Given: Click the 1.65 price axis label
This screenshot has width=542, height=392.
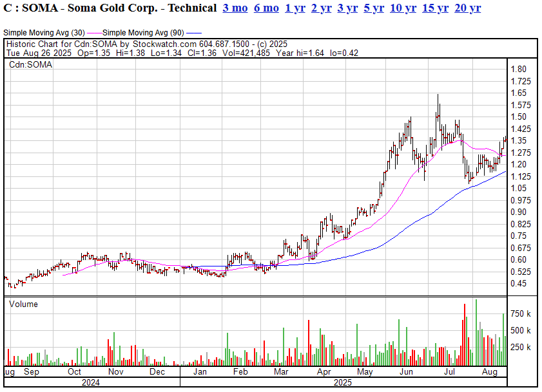Looking at the screenshot, I should click(519, 93).
